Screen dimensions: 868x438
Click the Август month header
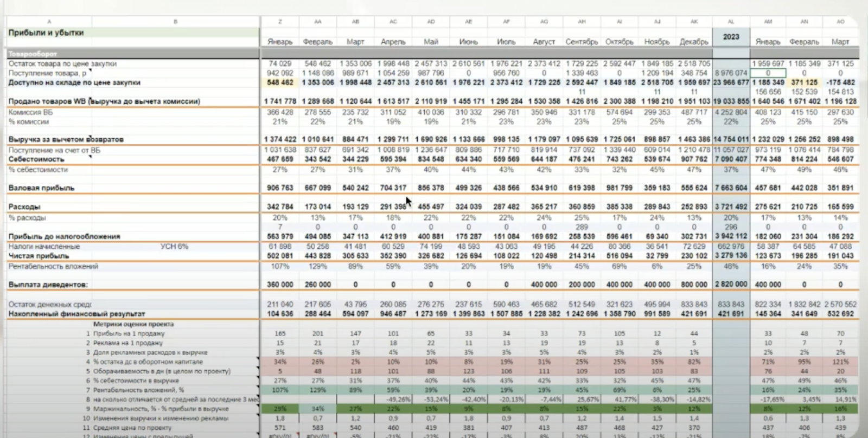click(544, 42)
